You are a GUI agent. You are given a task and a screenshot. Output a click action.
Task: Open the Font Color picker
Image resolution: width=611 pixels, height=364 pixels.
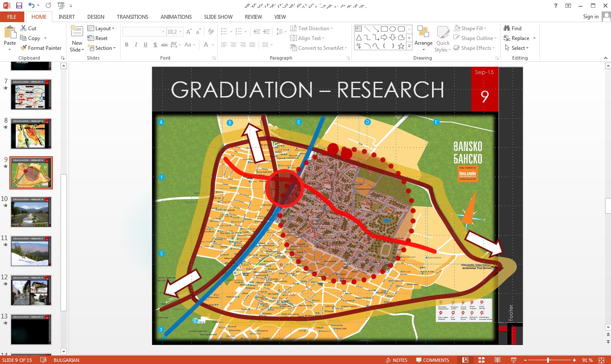click(206, 45)
